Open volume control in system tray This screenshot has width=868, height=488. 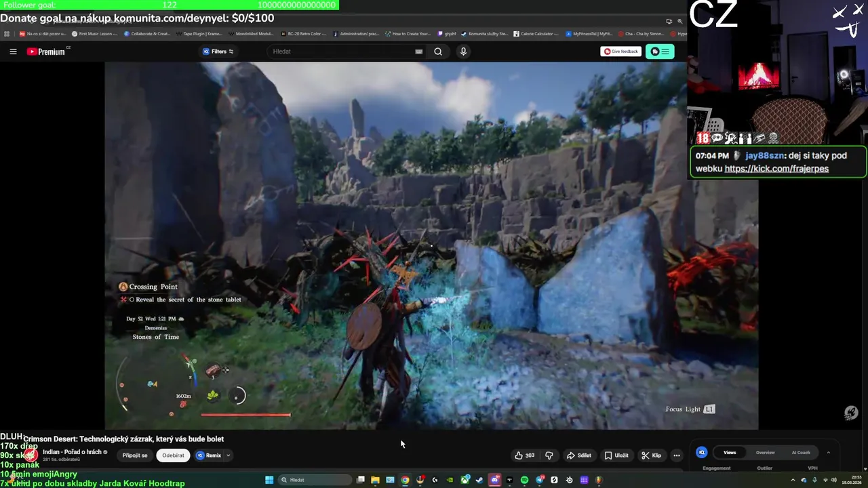pos(833,480)
